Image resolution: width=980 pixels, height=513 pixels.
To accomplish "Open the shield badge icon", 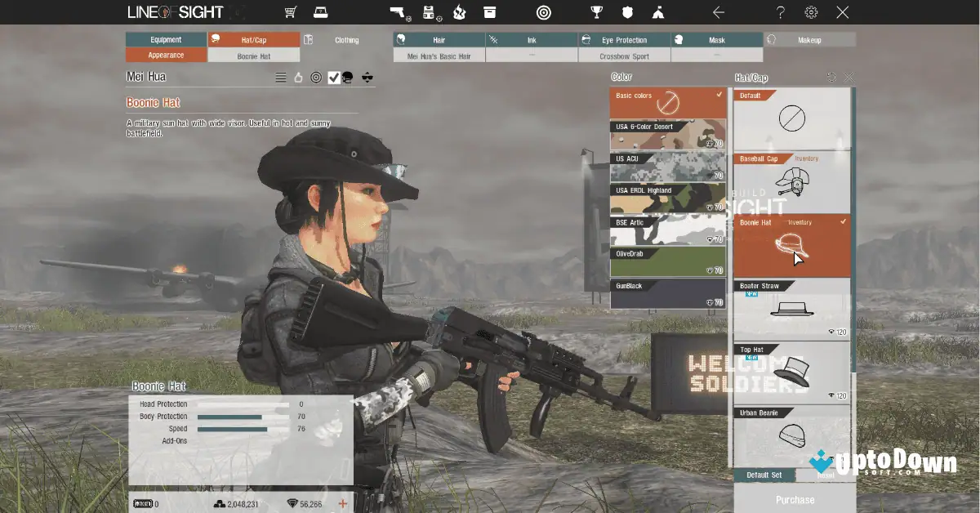I will [626, 12].
